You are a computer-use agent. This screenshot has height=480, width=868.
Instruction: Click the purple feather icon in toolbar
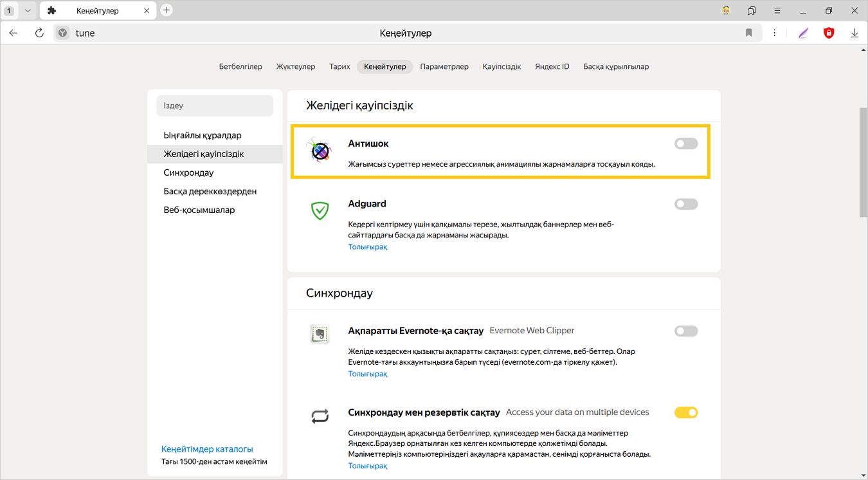click(803, 33)
